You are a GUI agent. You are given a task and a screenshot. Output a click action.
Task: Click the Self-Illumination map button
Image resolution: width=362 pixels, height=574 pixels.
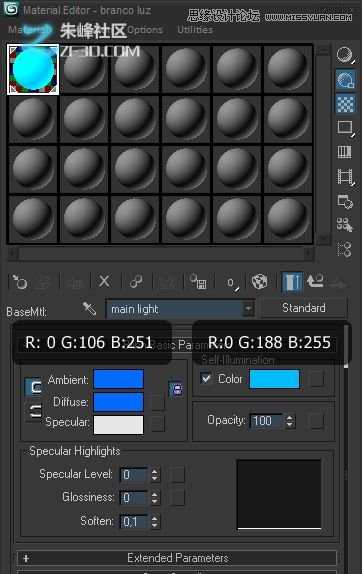(x=317, y=379)
